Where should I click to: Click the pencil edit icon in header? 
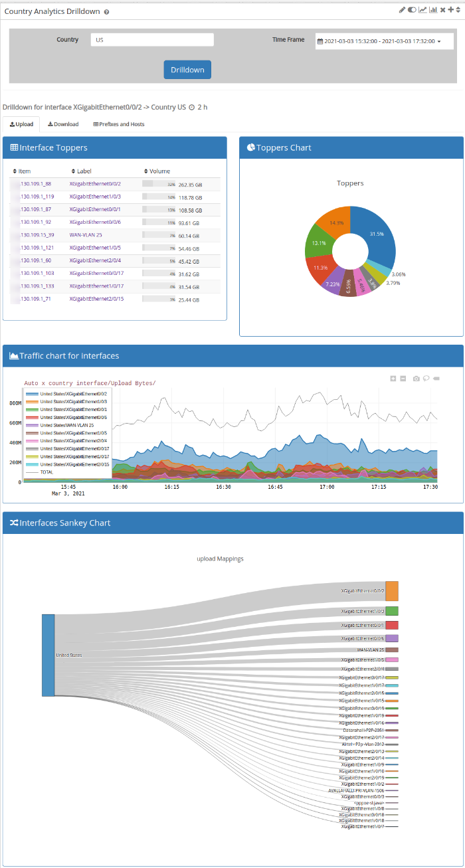tap(402, 10)
